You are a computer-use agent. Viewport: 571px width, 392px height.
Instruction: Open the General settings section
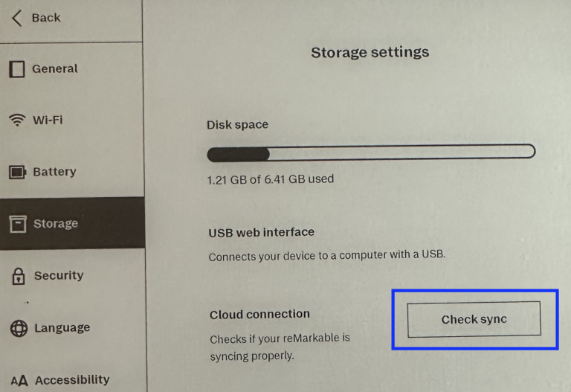click(x=54, y=69)
